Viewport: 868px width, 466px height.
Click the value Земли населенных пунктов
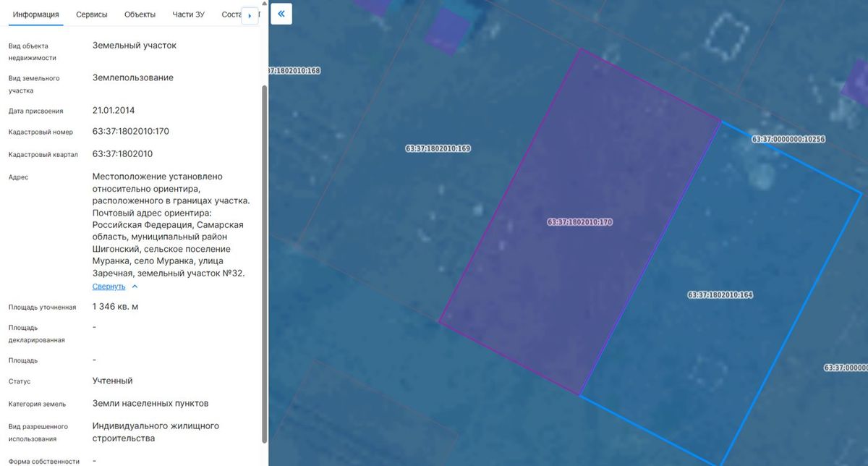click(150, 404)
